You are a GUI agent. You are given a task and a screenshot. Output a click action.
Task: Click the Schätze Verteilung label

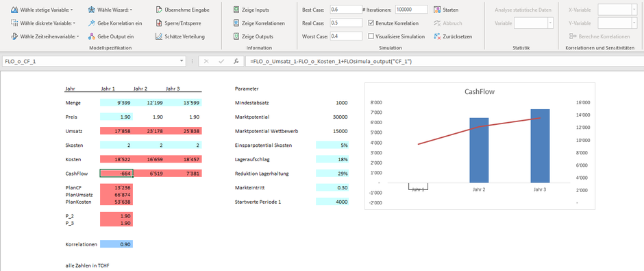click(184, 36)
